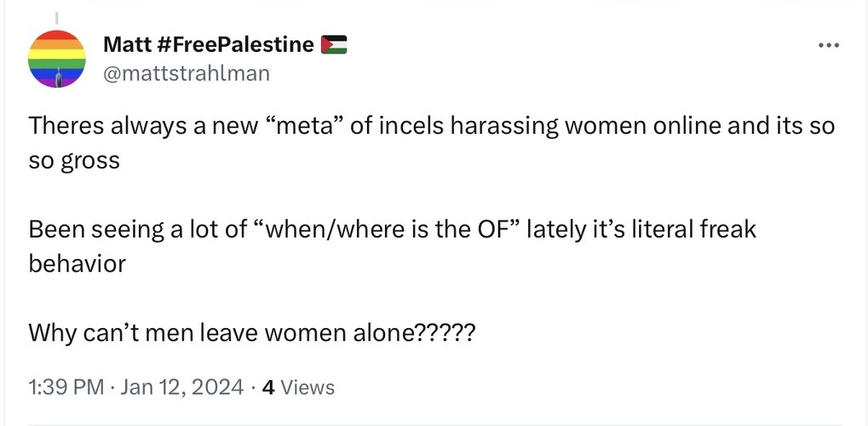Screen dimensions: 868x426
Task: Click the word "behavior" in the tweet
Action: click(77, 263)
